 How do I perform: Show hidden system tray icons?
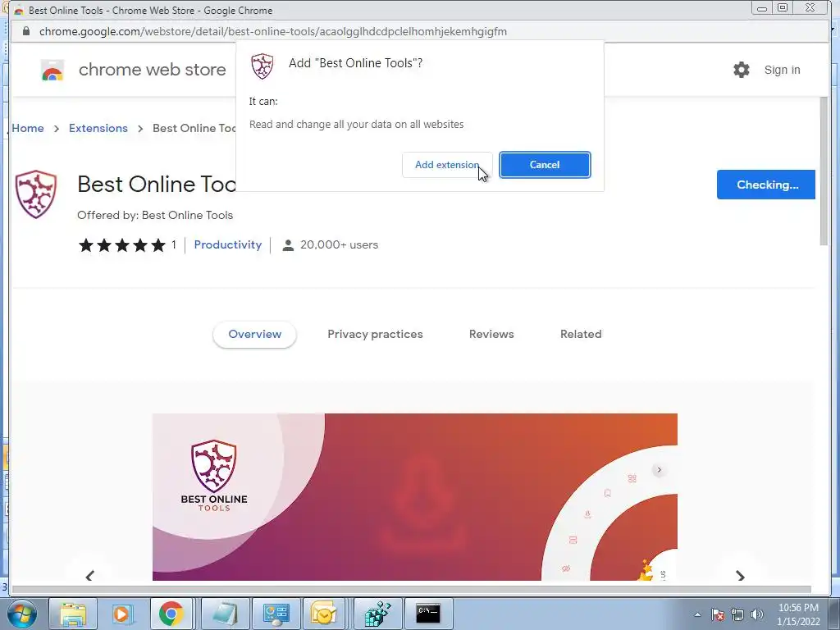coord(697,614)
